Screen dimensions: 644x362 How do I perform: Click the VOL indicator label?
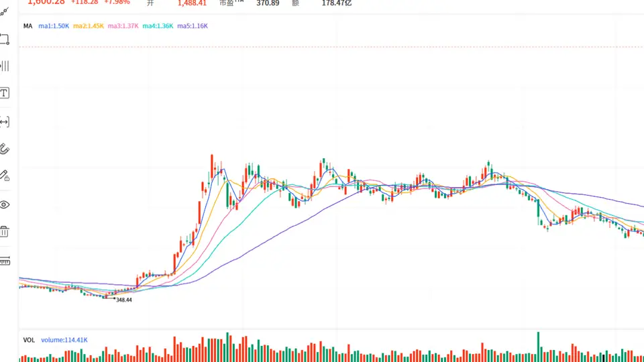29,340
